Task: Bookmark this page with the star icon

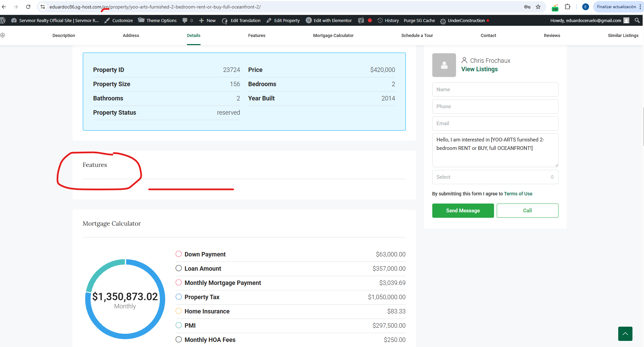Action: coord(538,7)
